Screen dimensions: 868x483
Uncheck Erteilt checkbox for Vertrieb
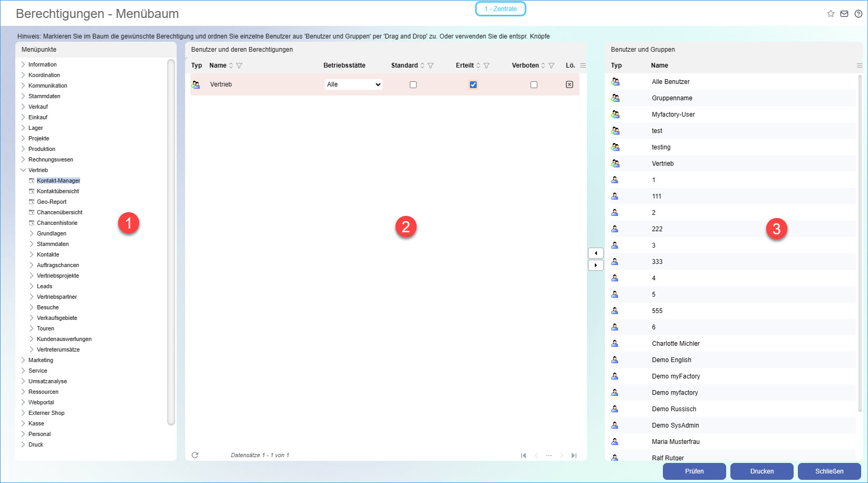[473, 84]
